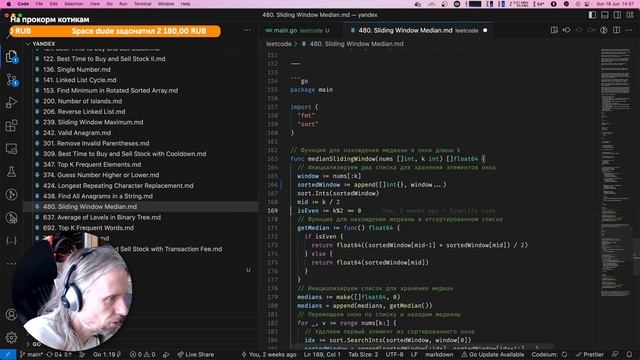The height and width of the screenshot is (360, 640).
Task: Start Live Share from status bar
Action: [196, 354]
